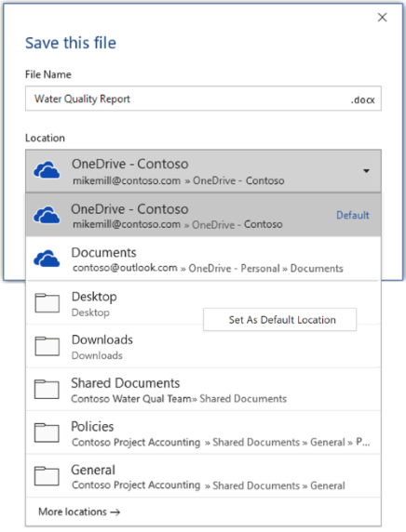Viewport: 406px width, 532px height.
Task: Click cloud icon beside default OneDrive - Contoso entry
Action: (x=47, y=215)
